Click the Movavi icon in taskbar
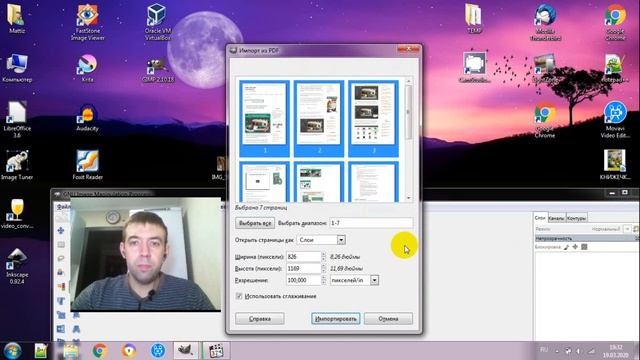The height and width of the screenshot is (360, 640). [158, 351]
